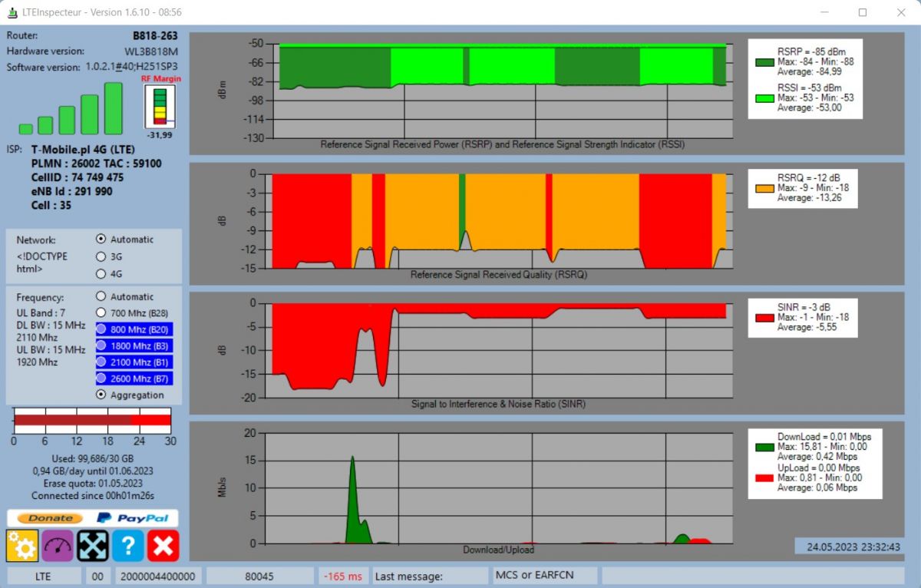Open settings with the yellow gear icon
The height and width of the screenshot is (588, 921).
pyautogui.click(x=22, y=546)
